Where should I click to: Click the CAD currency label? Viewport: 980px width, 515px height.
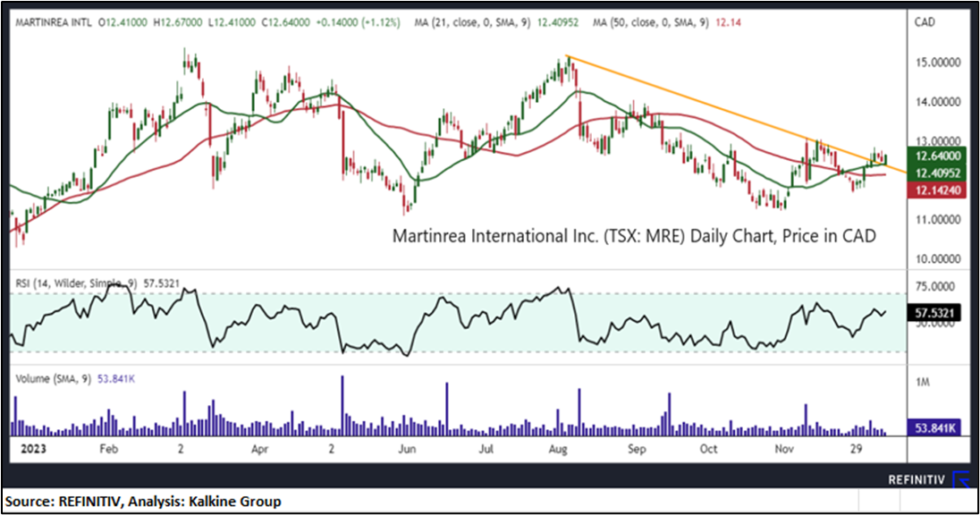pos(925,22)
